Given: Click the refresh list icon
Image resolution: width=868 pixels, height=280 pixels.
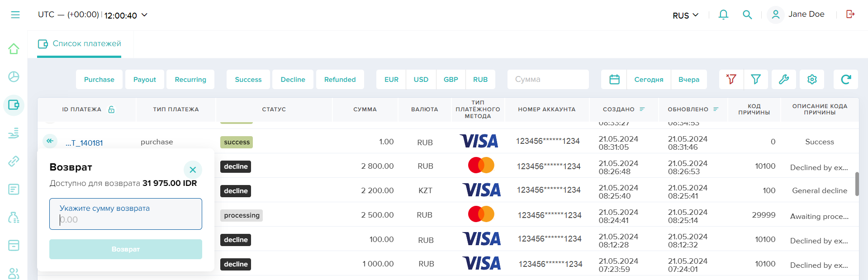Looking at the screenshot, I should tap(846, 80).
